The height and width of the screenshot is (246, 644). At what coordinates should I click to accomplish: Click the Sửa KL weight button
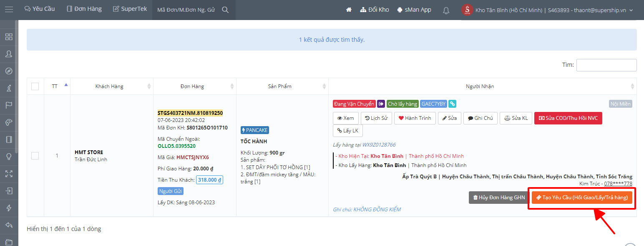[x=516, y=118]
